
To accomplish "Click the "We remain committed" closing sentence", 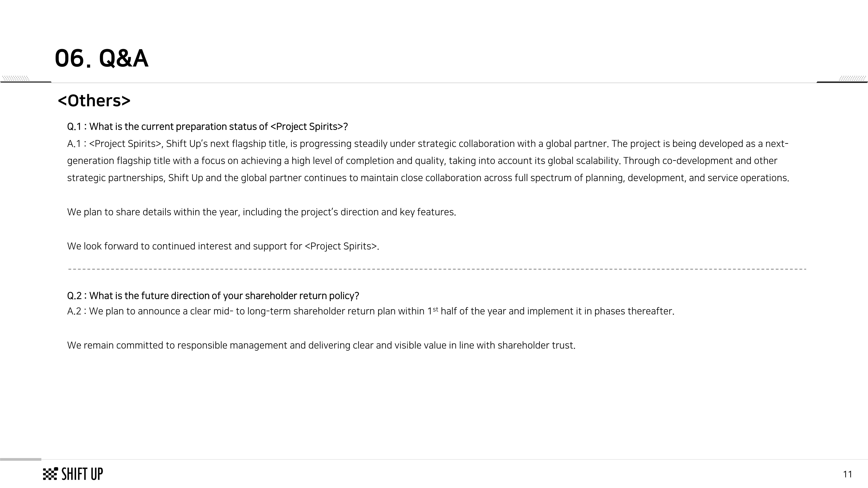I will point(321,346).
